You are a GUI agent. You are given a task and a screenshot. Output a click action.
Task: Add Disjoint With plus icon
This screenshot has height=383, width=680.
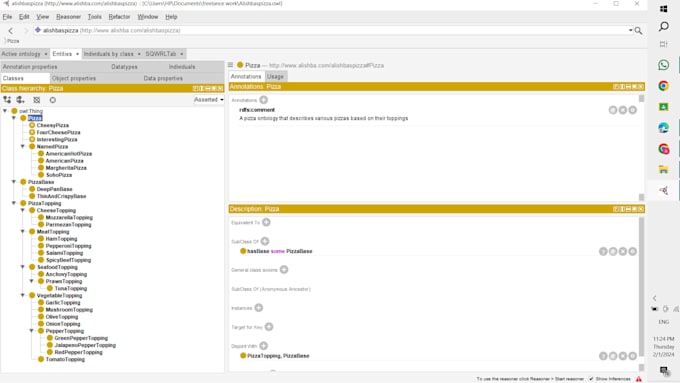(x=264, y=346)
